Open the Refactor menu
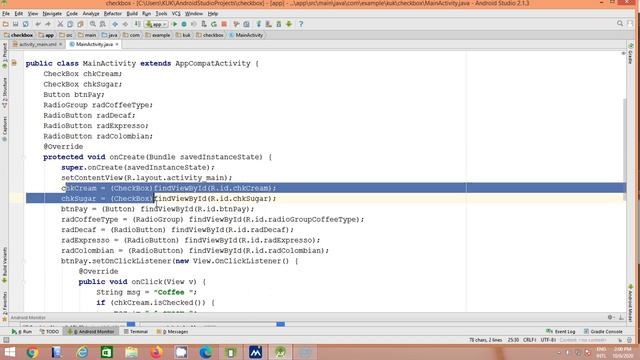Image resolution: width=640 pixels, height=360 pixels. click(113, 13)
